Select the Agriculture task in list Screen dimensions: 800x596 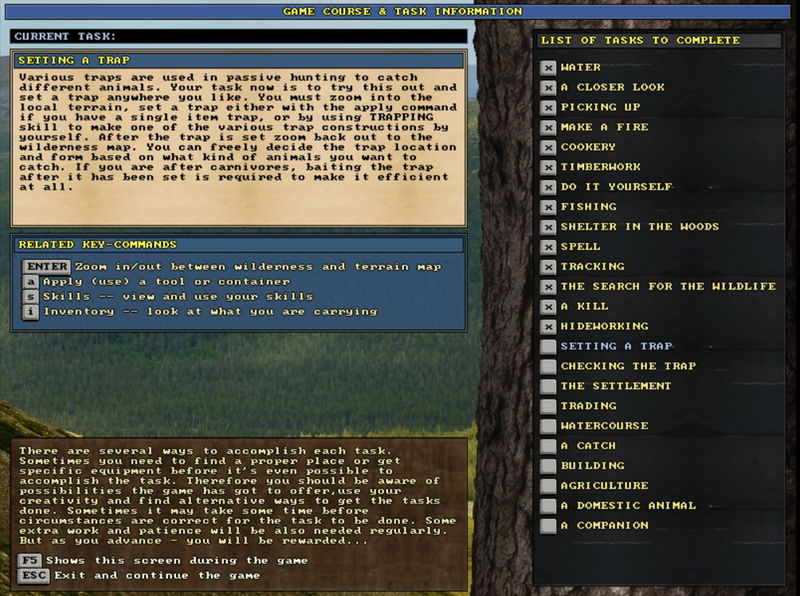[x=604, y=486]
